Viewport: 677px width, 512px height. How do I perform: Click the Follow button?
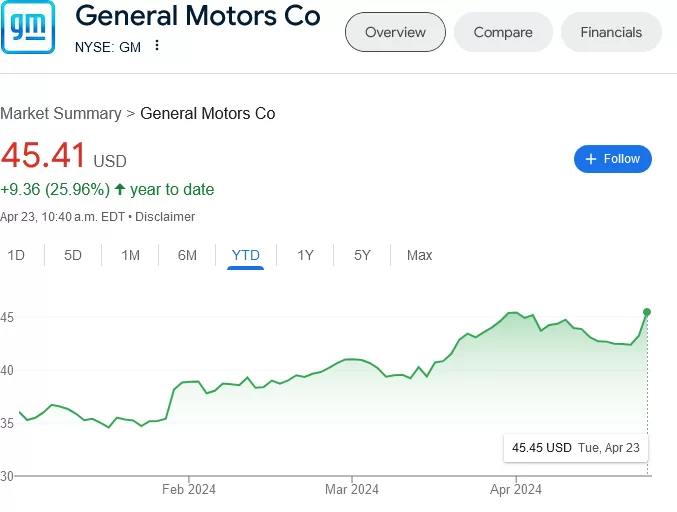click(x=612, y=159)
